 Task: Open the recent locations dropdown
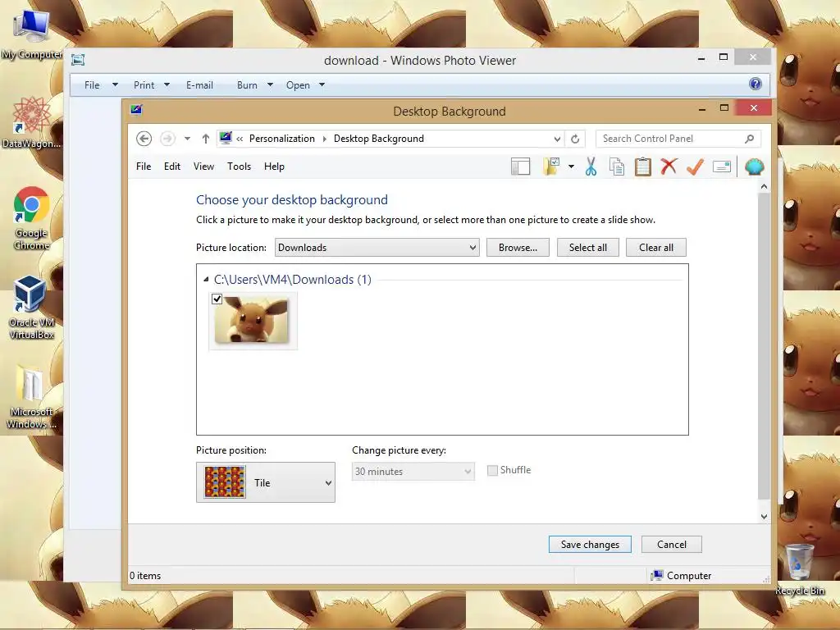point(187,139)
